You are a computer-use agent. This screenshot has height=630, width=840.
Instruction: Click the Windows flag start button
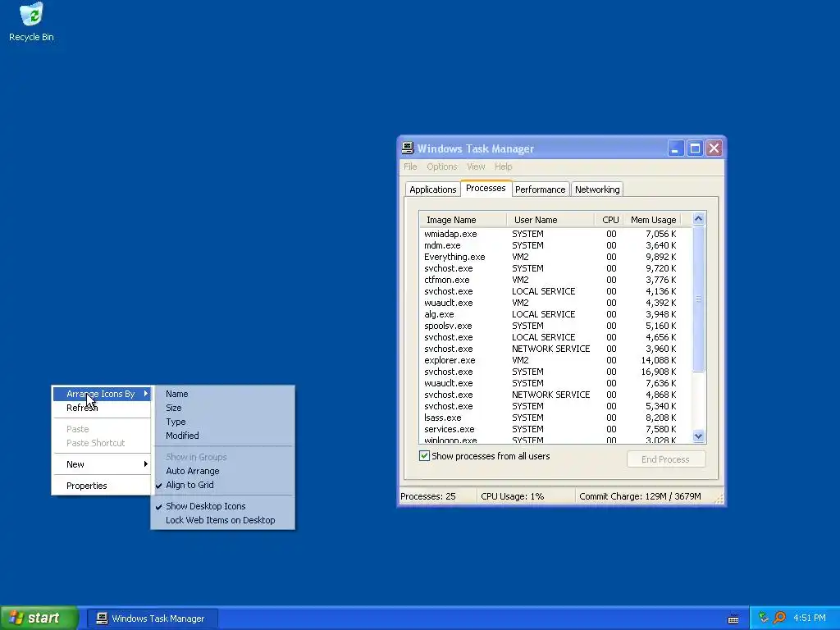coord(39,618)
